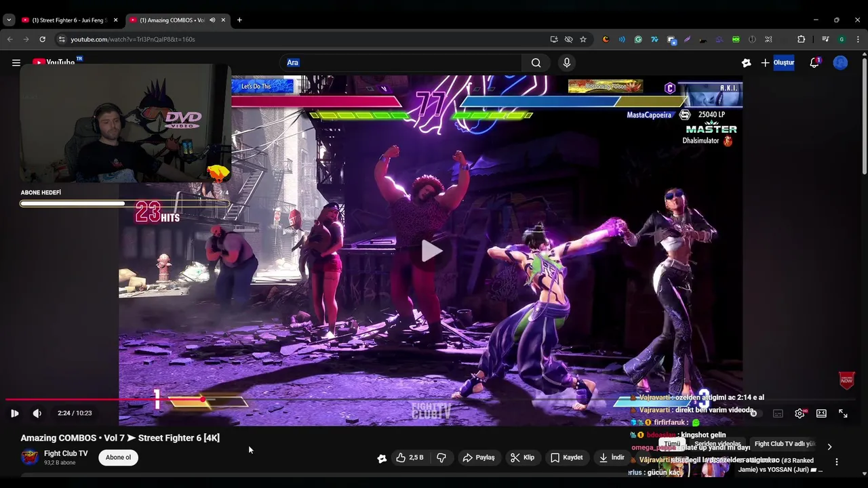Mute the Amazing COMBOS tab audio icon
Viewport: 868px width, 488px height.
[x=212, y=20]
